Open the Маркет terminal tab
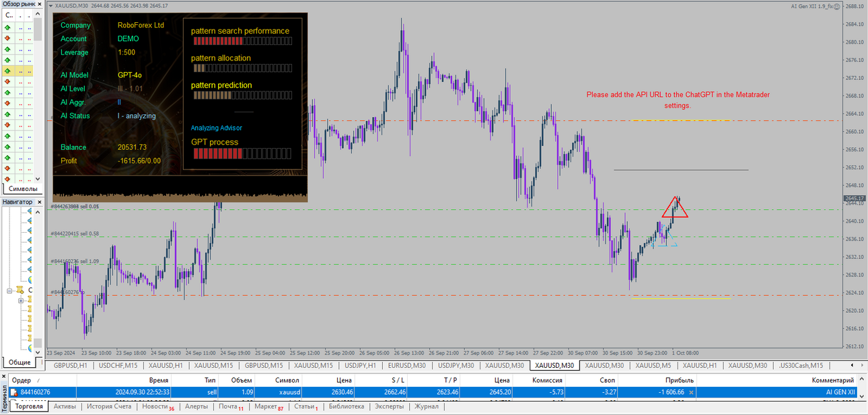This screenshot has width=868, height=415. pyautogui.click(x=268, y=406)
